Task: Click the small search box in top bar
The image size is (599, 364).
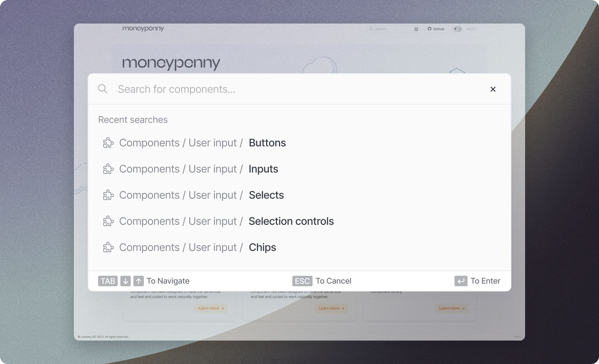Action: [392, 29]
